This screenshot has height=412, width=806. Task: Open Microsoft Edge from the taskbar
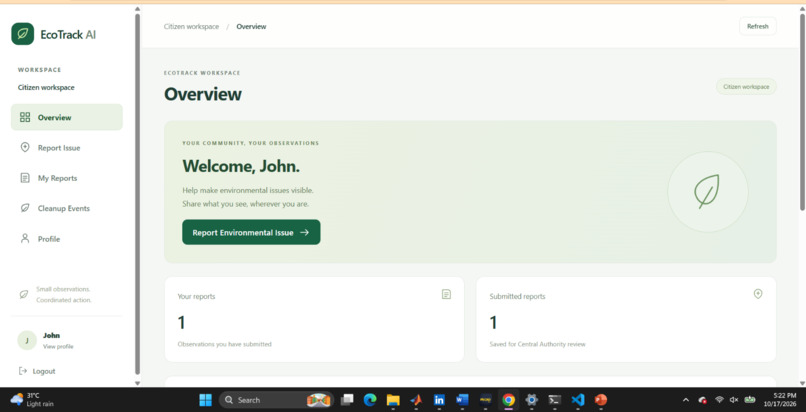pos(370,400)
